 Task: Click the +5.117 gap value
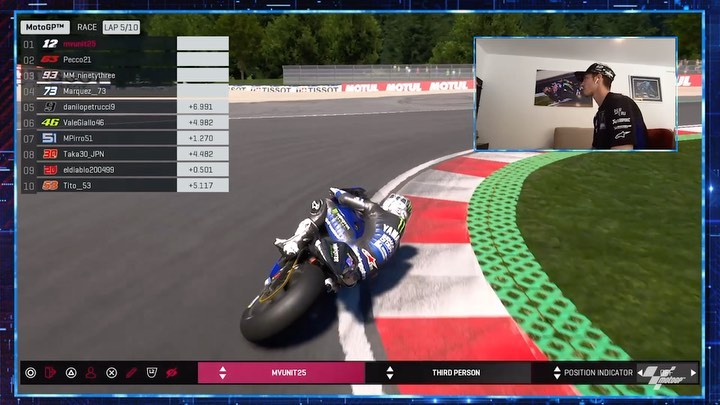pyautogui.click(x=201, y=186)
